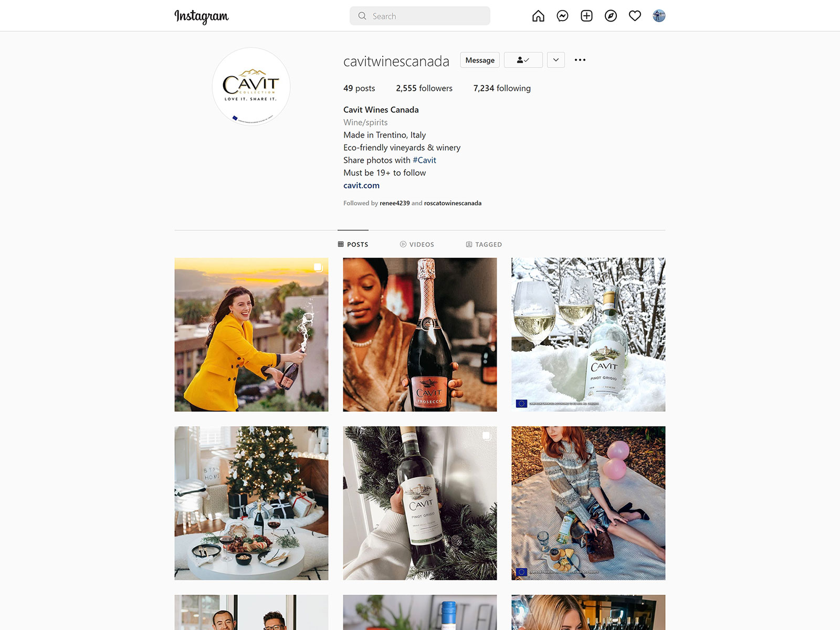Open the woman in yellow jacket post

coord(251,334)
